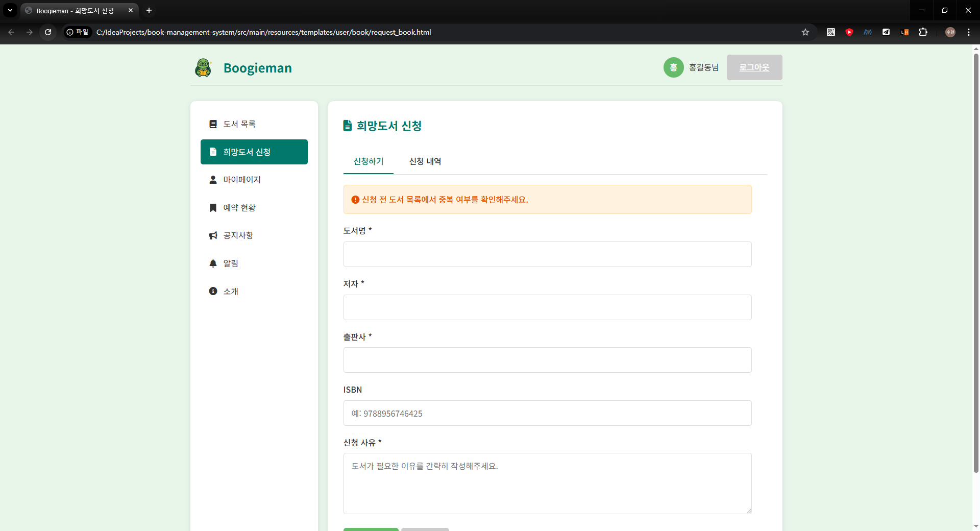Click the 신청 사유 textarea
This screenshot has height=531, width=980.
click(547, 483)
